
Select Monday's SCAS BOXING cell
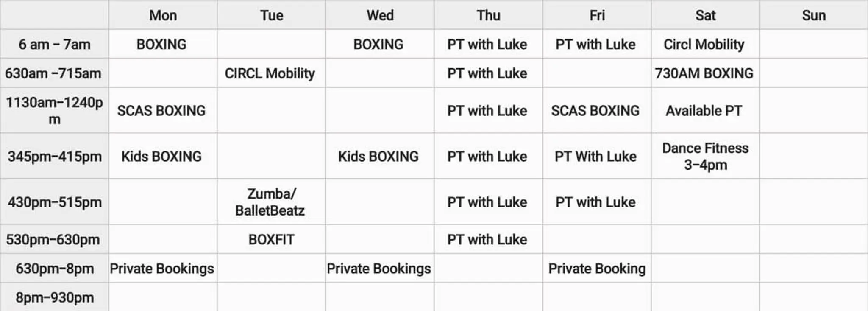tap(161, 111)
